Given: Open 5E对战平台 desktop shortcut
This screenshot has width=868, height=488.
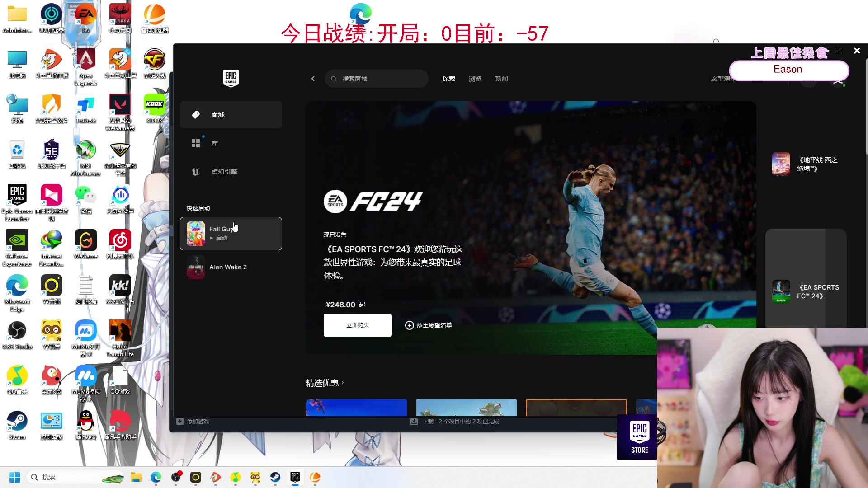Looking at the screenshot, I should coord(52,155).
